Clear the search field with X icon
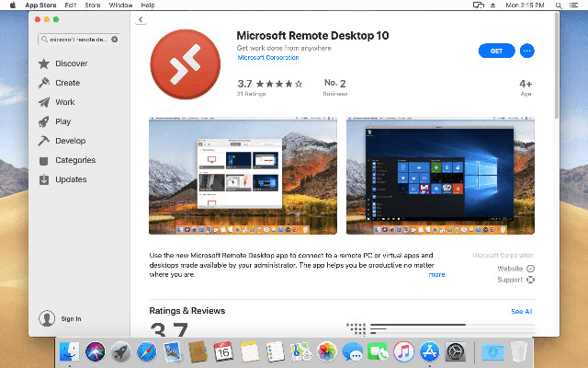 coord(114,39)
